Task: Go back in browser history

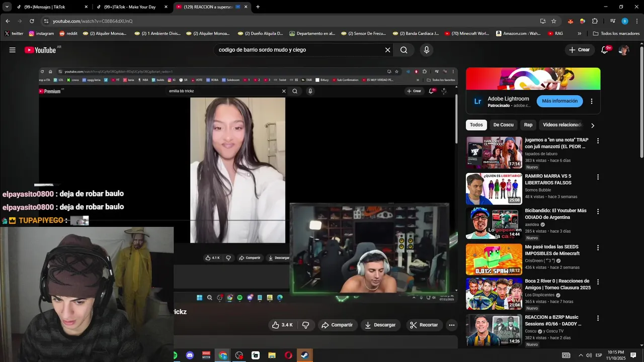Action: [8, 21]
